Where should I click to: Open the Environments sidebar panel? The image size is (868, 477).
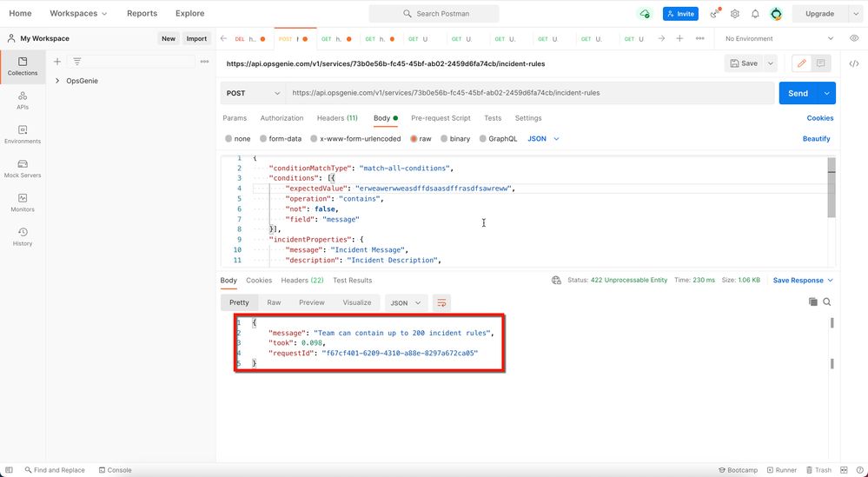click(x=23, y=135)
